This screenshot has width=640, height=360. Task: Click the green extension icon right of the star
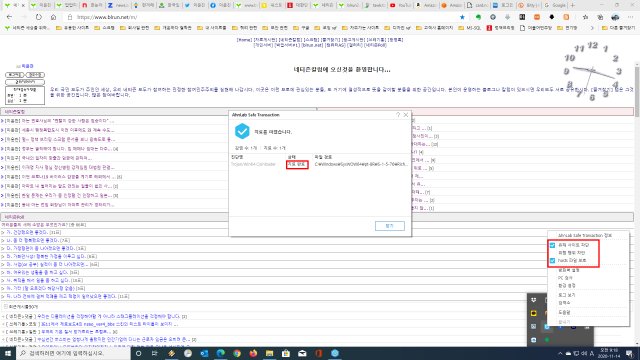click(478, 17)
